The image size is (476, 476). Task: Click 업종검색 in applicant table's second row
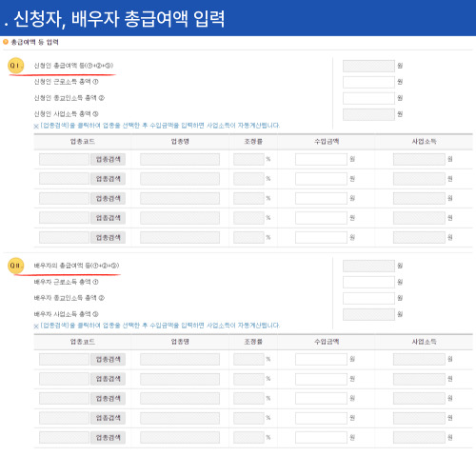pyautogui.click(x=108, y=179)
